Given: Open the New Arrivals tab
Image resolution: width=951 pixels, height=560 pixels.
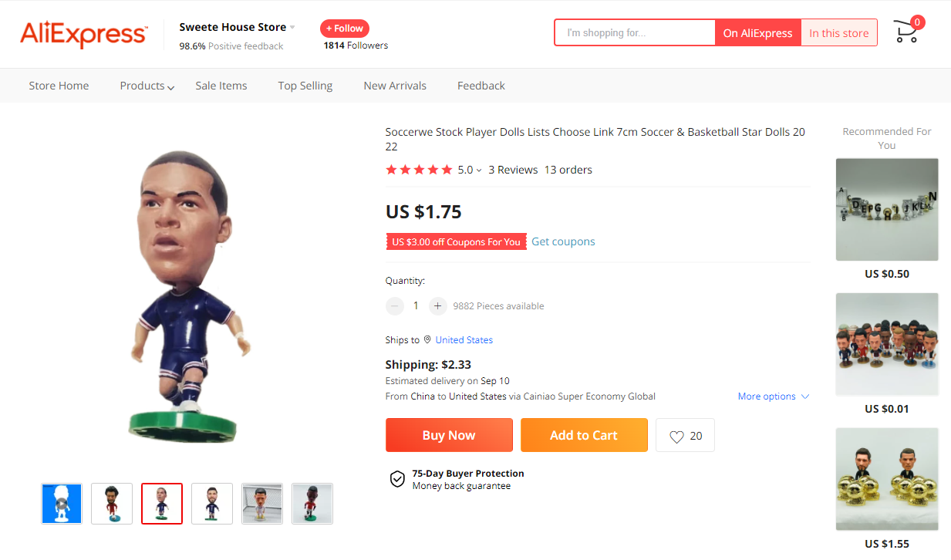Looking at the screenshot, I should click(x=395, y=86).
